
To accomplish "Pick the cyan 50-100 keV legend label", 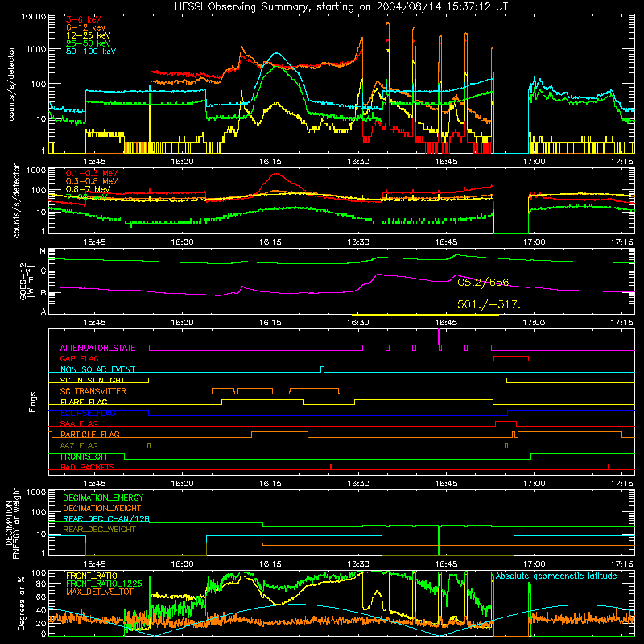I will [x=91, y=52].
